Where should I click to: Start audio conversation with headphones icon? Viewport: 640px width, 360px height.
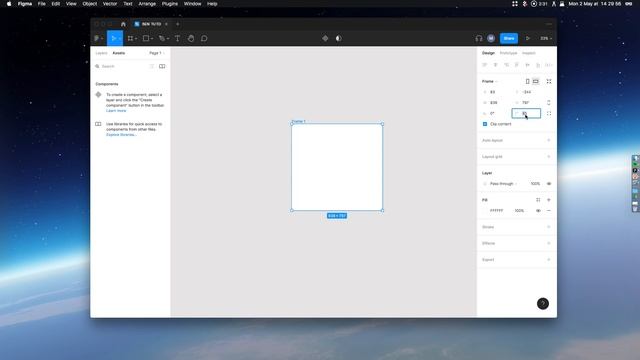click(x=478, y=38)
